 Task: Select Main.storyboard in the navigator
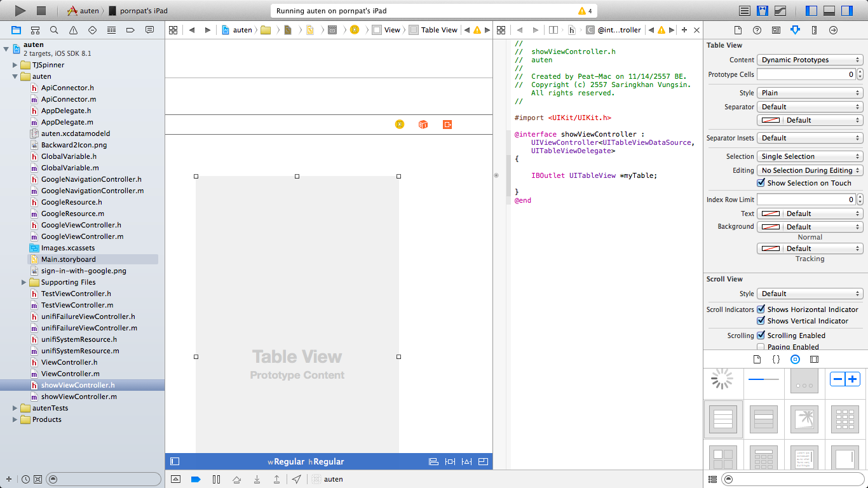(x=68, y=259)
